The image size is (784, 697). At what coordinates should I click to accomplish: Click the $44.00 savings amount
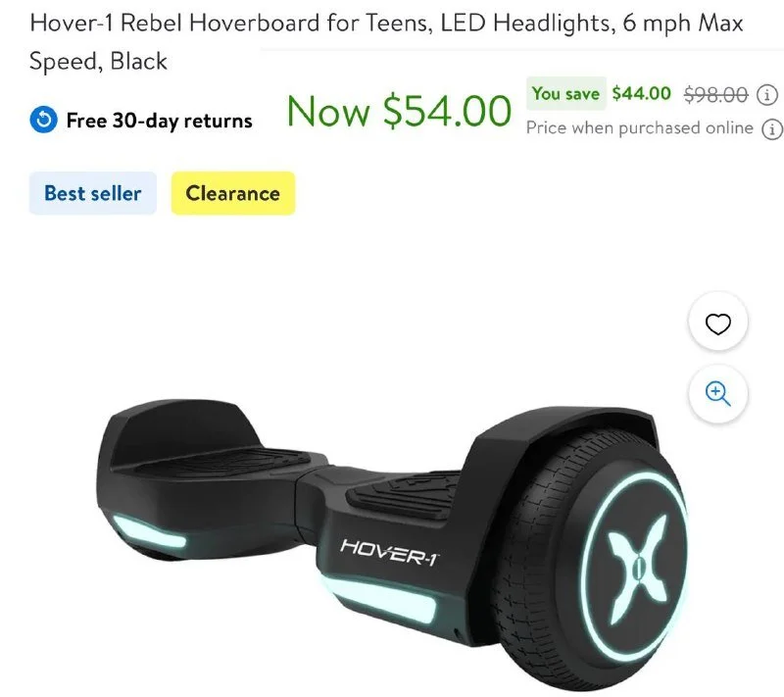pyautogui.click(x=642, y=93)
